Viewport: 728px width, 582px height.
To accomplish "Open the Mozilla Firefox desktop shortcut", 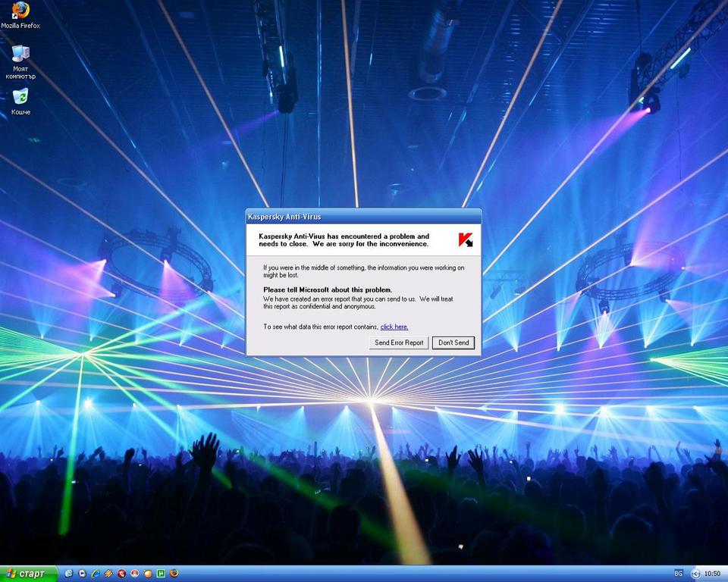I will tap(20, 15).
